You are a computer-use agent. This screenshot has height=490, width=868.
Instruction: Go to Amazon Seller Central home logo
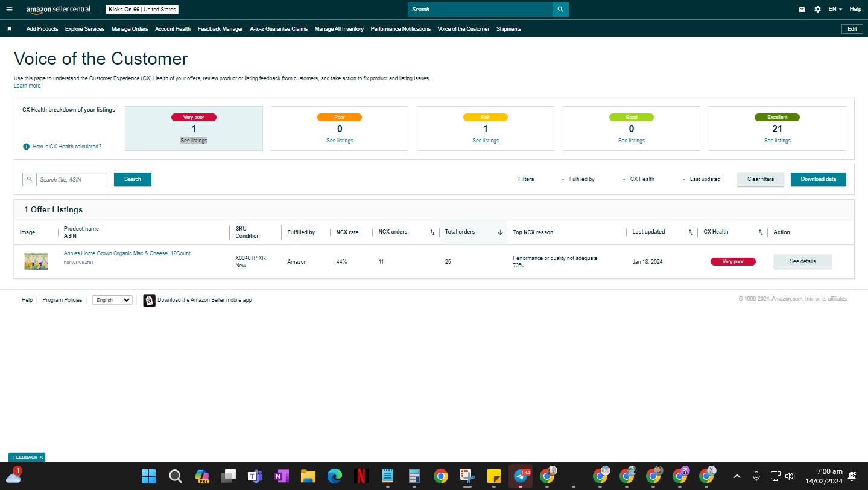pos(59,10)
